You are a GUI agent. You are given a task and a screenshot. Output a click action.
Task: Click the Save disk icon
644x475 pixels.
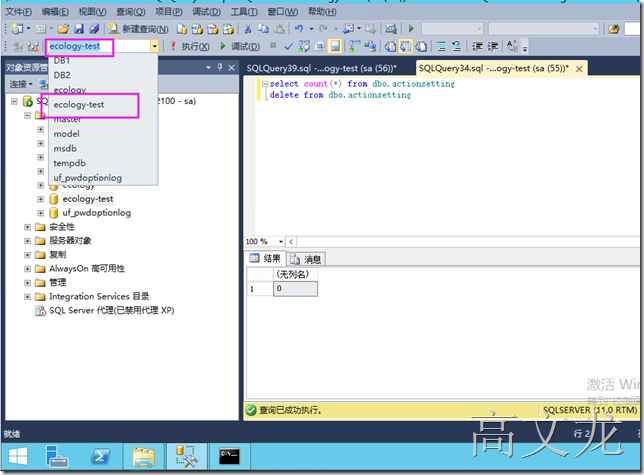(79, 29)
